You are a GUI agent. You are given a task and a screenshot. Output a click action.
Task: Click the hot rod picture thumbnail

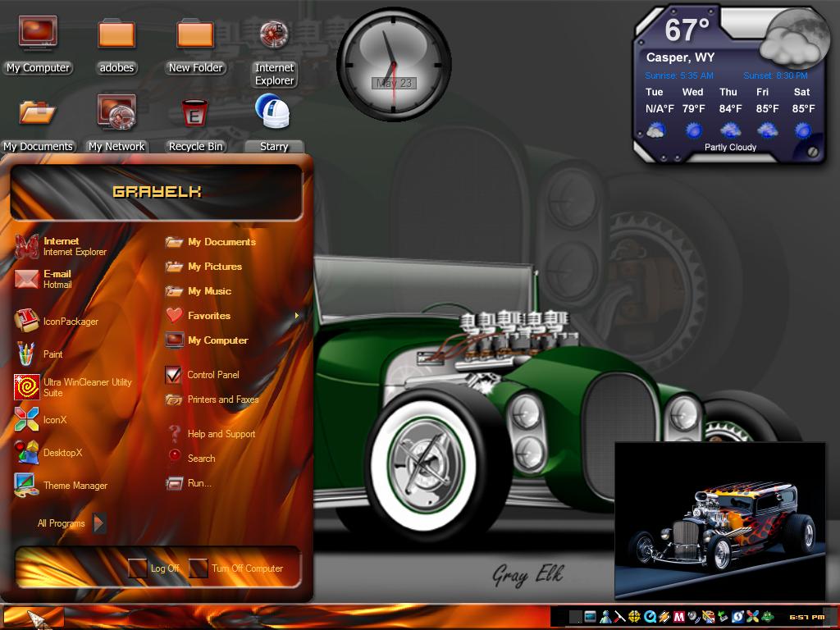click(x=719, y=521)
